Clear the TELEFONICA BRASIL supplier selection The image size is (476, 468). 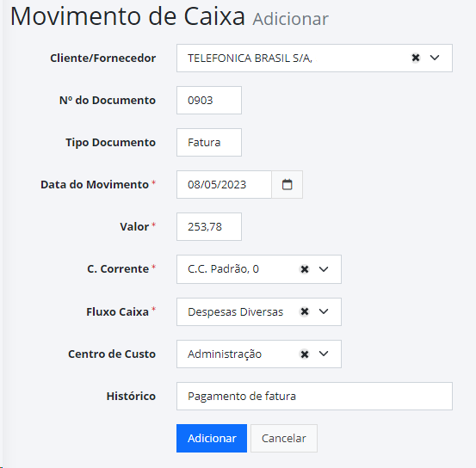coord(416,58)
